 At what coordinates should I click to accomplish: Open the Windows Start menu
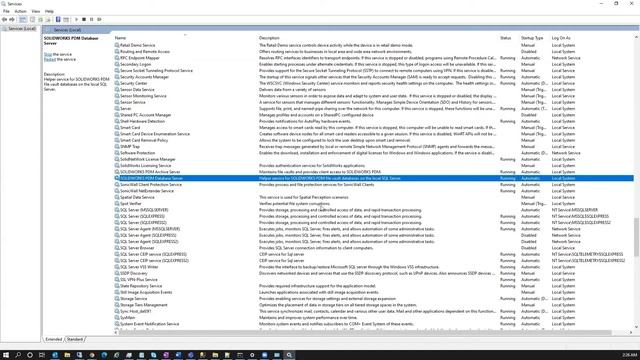[x=6, y=355]
